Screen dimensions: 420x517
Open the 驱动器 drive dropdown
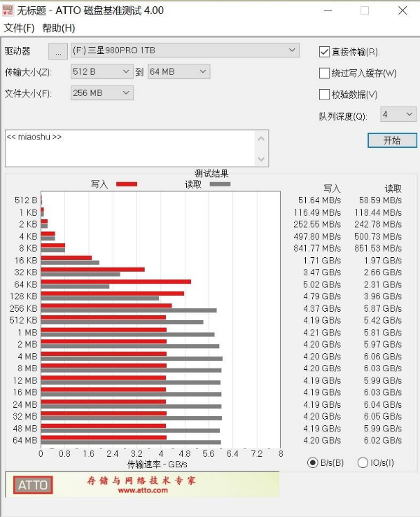(185, 50)
